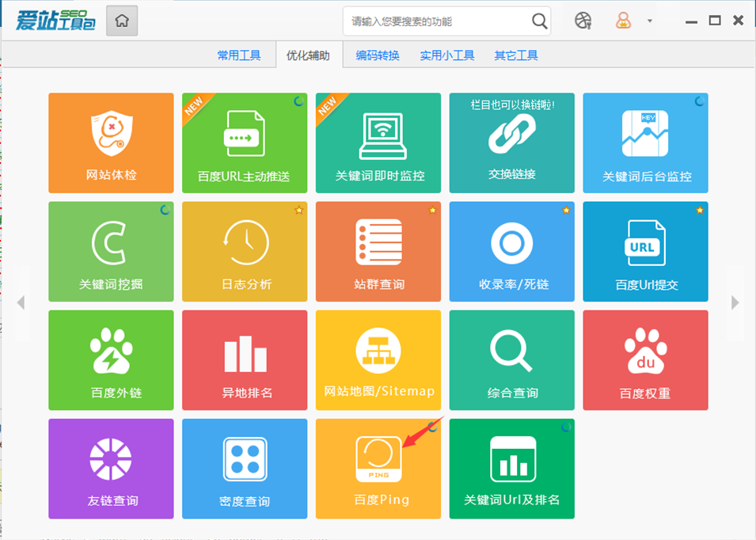This screenshot has width=756, height=540.
Task: Open the 收录率/死链 checker
Action: coord(511,251)
